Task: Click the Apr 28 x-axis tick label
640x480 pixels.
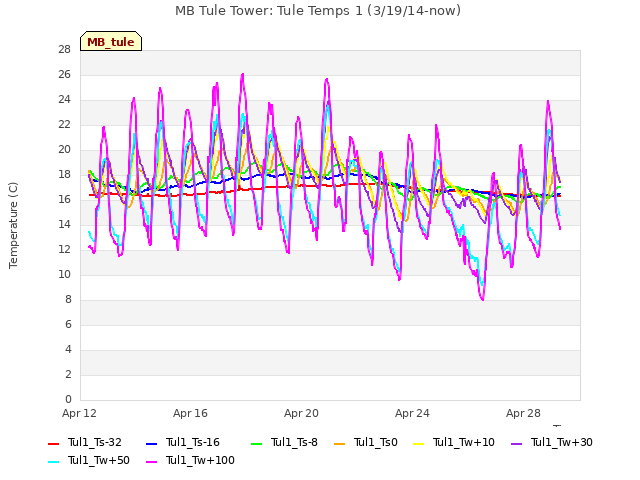Action: click(523, 413)
